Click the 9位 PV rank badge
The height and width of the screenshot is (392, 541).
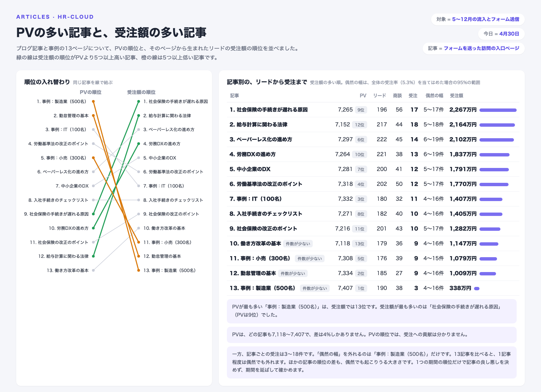[361, 110]
